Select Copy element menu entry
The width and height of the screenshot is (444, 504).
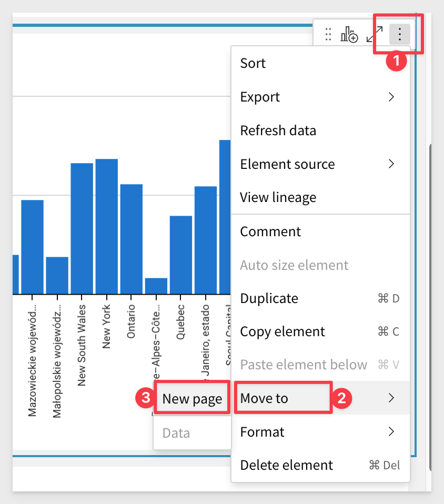tap(282, 332)
